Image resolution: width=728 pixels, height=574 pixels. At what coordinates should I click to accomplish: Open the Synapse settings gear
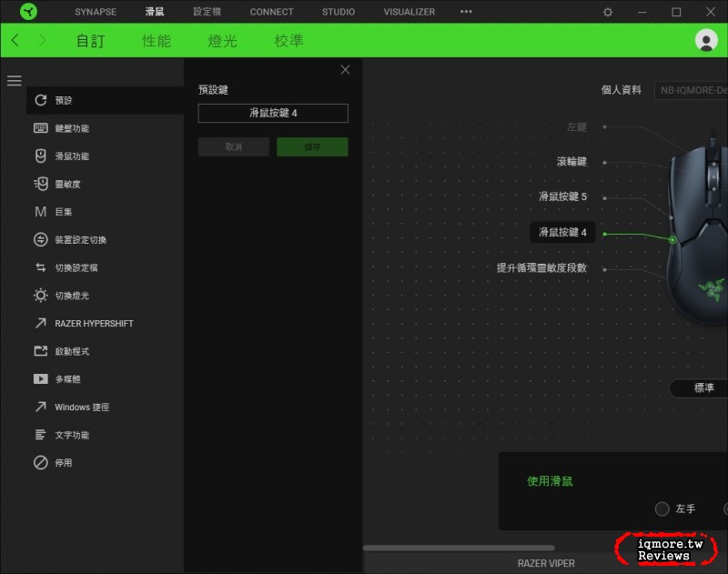coord(606,12)
